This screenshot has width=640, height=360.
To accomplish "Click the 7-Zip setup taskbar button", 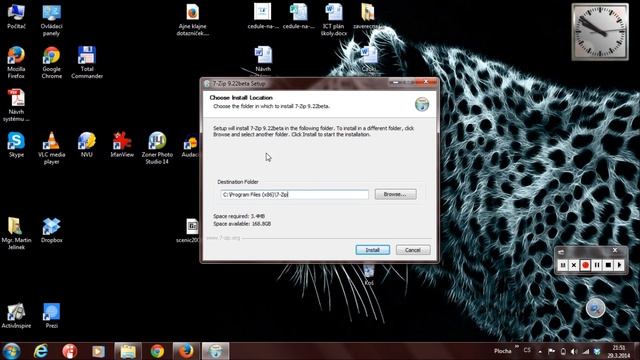I will tap(216, 351).
